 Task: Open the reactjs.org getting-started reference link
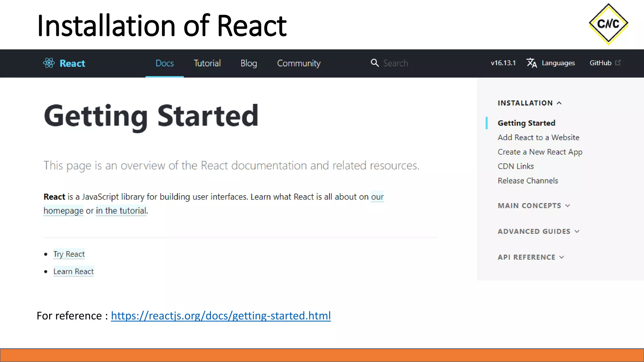221,315
